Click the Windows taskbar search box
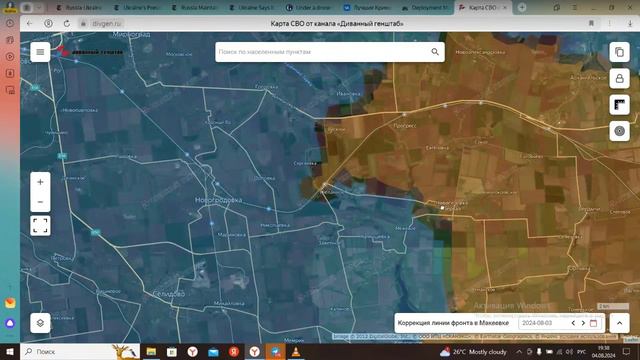This screenshot has height=360, width=640. point(80,351)
